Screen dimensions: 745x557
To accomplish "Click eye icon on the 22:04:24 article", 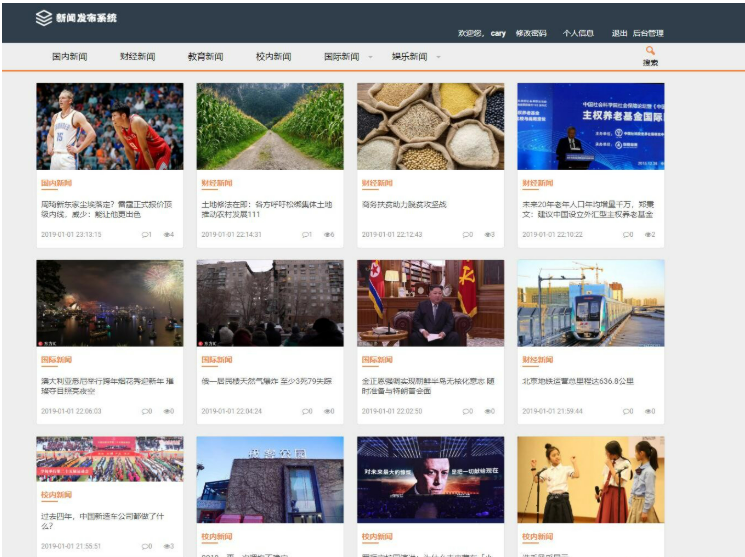I will pyautogui.click(x=327, y=411).
